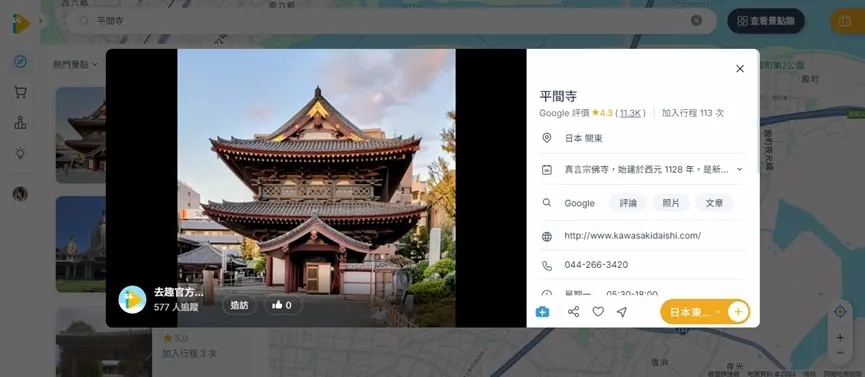The height and width of the screenshot is (377, 865).
Task: Click the globe website icon
Action: click(547, 236)
